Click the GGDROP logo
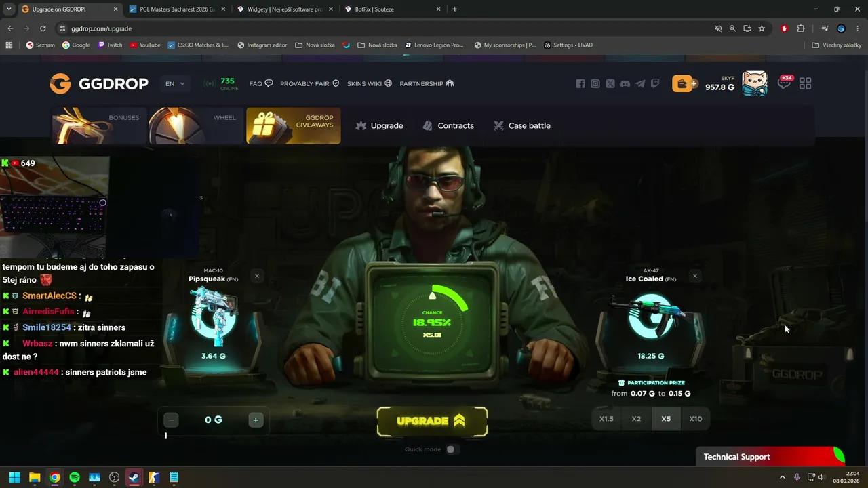The height and width of the screenshot is (488, 868). pos(99,83)
